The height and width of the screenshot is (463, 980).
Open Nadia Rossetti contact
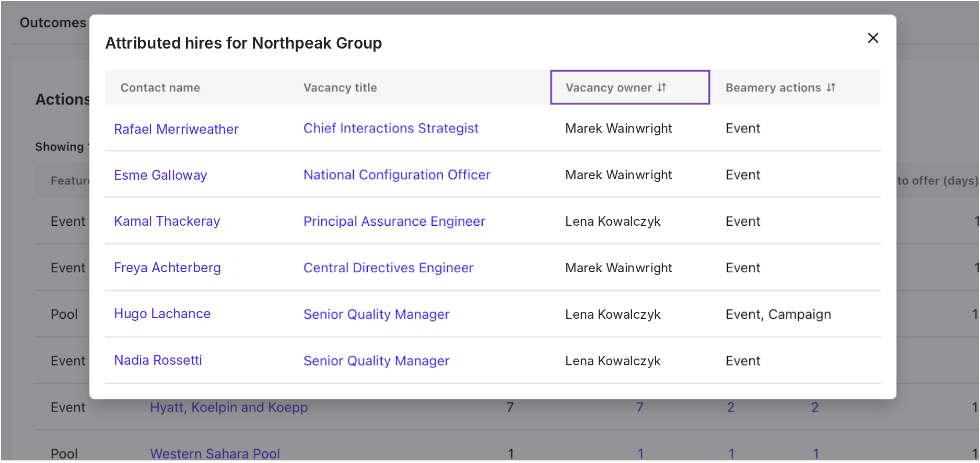click(158, 360)
